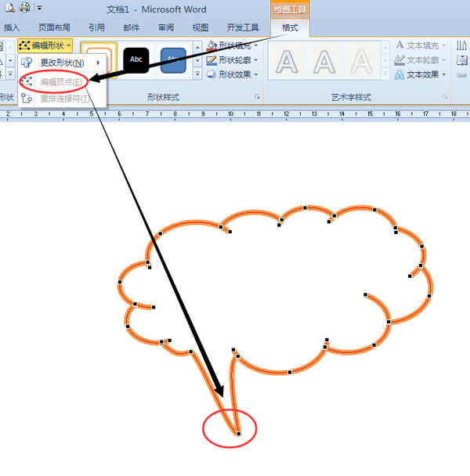Click the 形状填充 paint bucket icon
Screen dimensions: 470x476
tap(211, 45)
